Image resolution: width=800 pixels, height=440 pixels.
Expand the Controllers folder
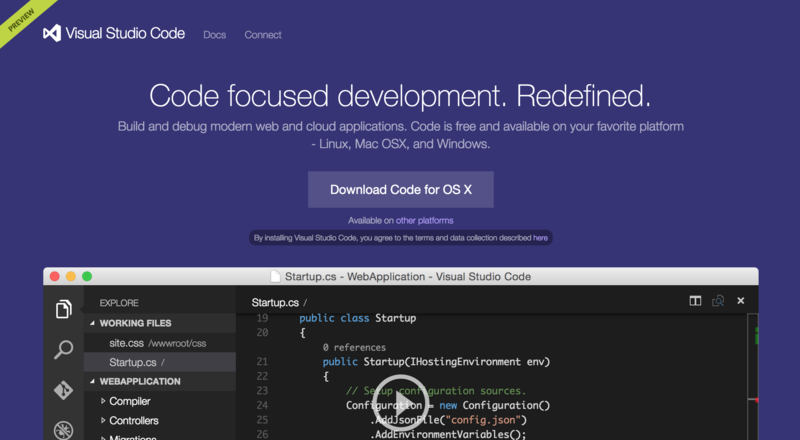click(103, 421)
